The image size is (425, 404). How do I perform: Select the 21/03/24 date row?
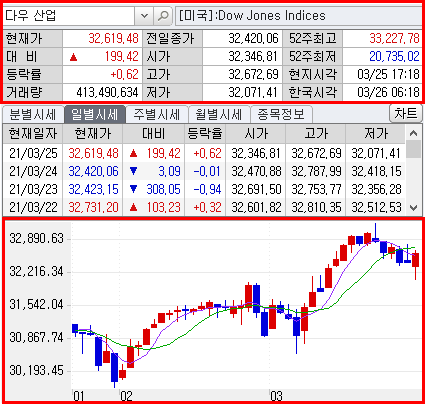204,171
